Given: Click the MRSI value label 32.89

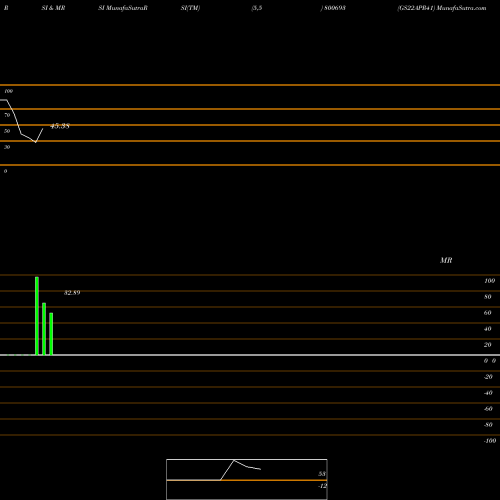Looking at the screenshot, I should (72, 293).
